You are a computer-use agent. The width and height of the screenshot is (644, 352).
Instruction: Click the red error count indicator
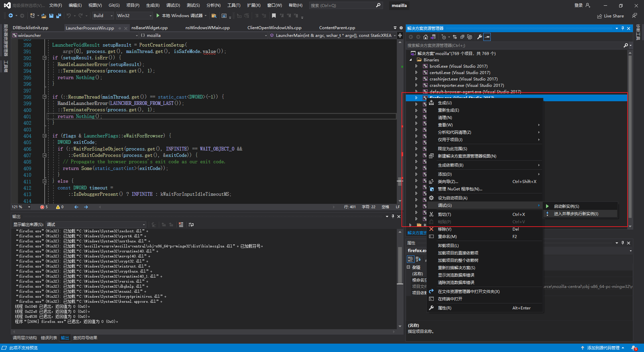pyautogui.click(x=44, y=207)
